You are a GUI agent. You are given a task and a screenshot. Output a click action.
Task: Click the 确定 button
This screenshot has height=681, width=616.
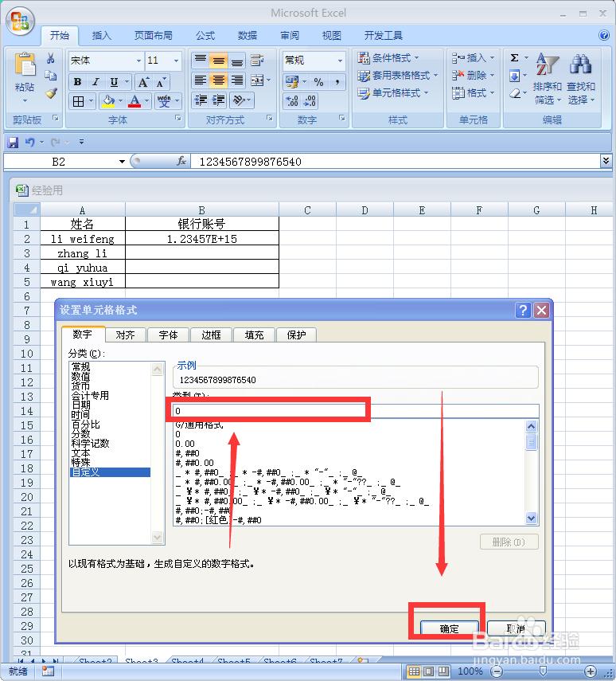pos(450,629)
